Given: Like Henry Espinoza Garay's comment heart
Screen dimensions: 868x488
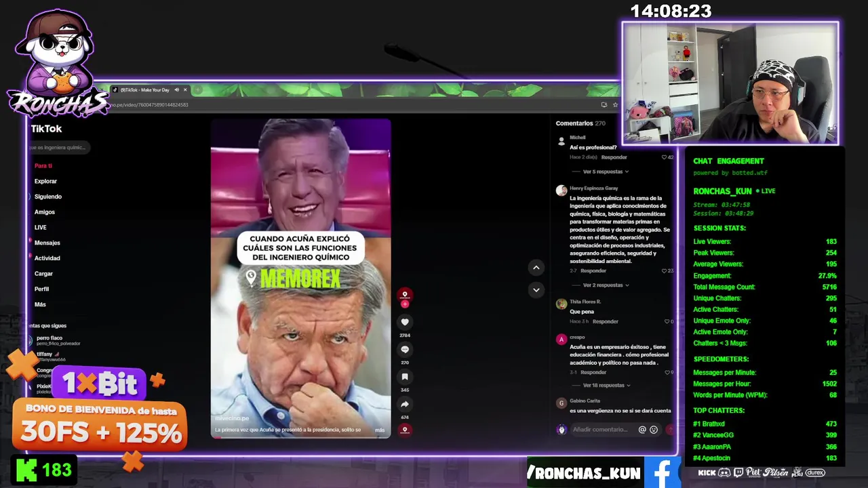Looking at the screenshot, I should pyautogui.click(x=665, y=271).
